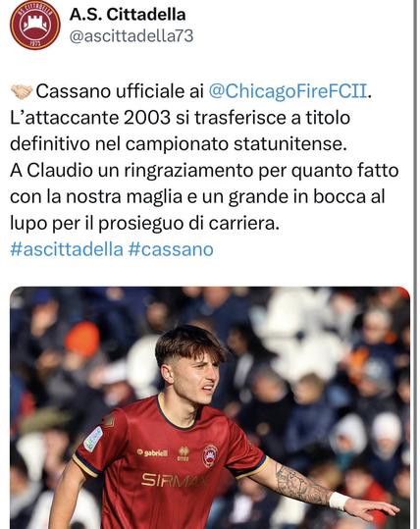Follow the @ChicagoFireFCII mention link
This screenshot has width=420, height=529.
(288, 91)
